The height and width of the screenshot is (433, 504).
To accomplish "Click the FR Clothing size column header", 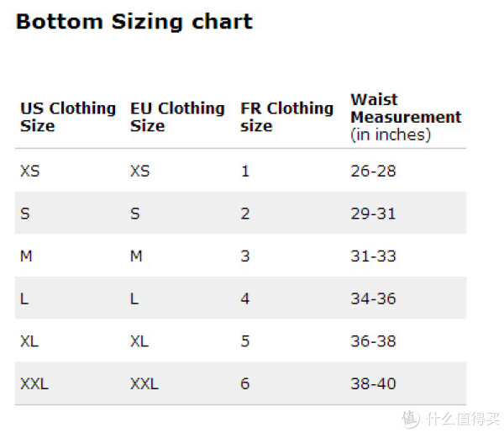I will coord(287,117).
